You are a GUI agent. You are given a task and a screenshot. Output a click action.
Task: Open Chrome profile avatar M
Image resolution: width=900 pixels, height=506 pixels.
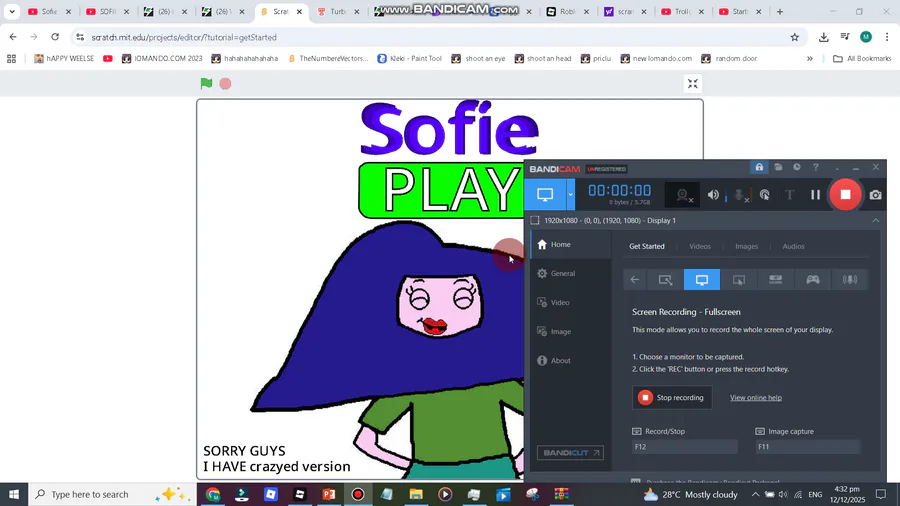[x=866, y=37]
